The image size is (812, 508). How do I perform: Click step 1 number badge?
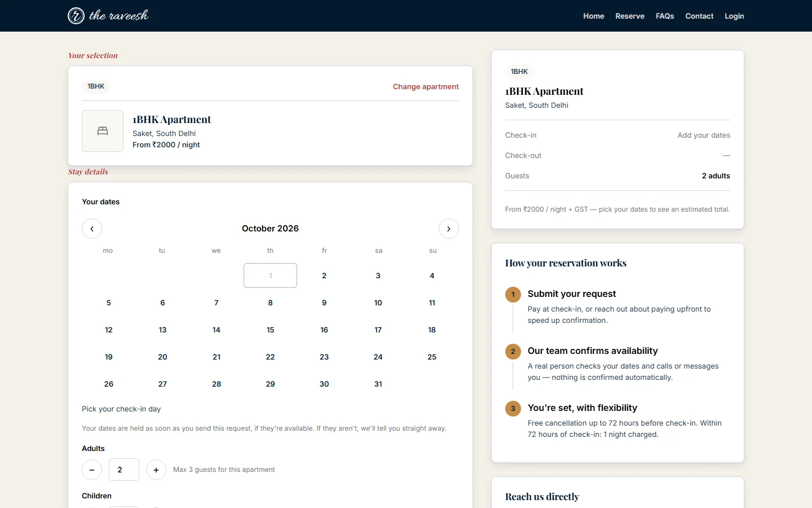(513, 295)
